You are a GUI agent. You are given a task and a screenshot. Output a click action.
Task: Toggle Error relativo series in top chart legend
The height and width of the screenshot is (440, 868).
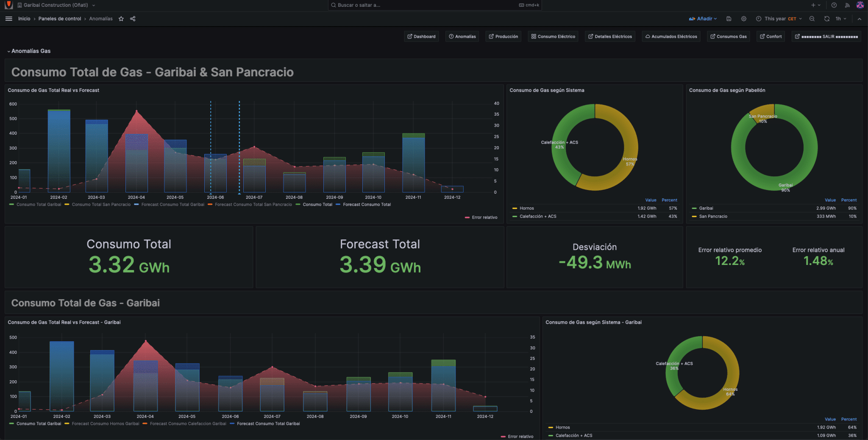481,217
